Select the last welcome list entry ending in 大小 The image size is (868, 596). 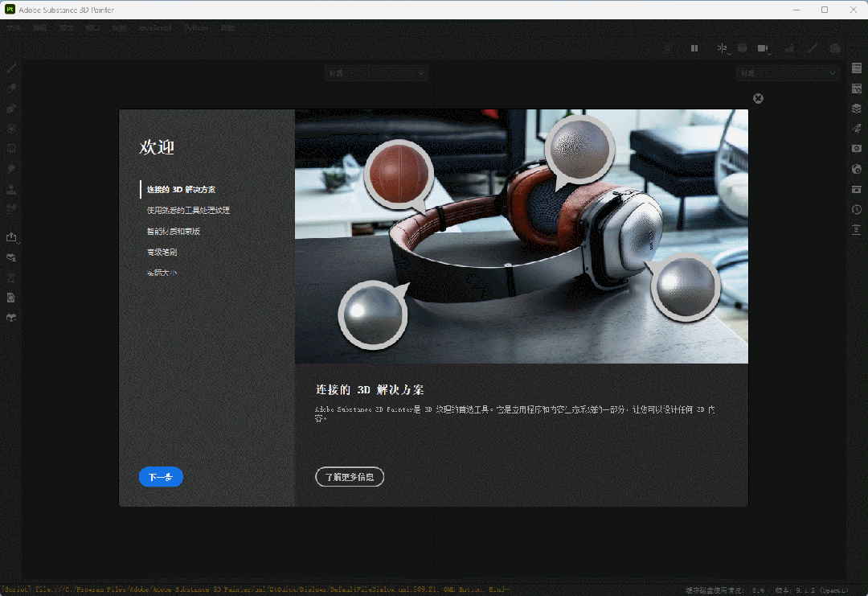162,273
